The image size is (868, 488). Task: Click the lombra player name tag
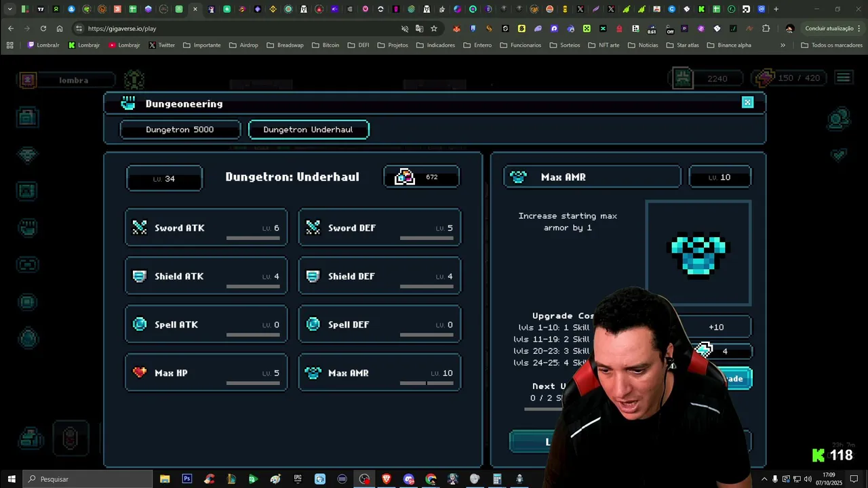73,80
